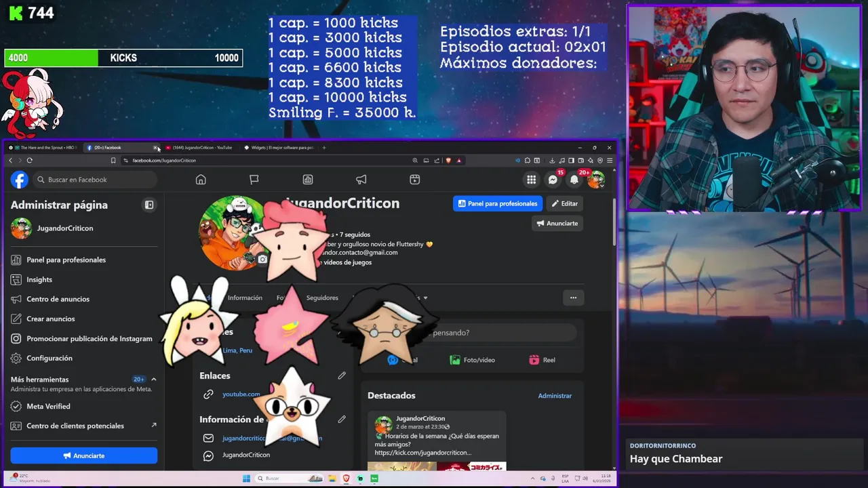Open the featured post by JugandorCriticon
Image resolution: width=868 pixels, height=488 pixels.
(x=437, y=439)
